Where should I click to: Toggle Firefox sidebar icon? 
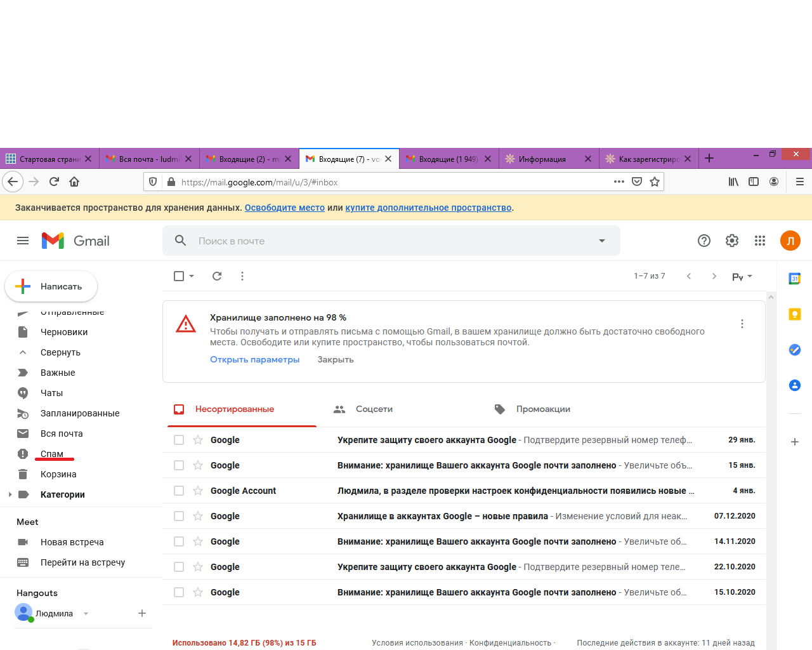coord(754,182)
